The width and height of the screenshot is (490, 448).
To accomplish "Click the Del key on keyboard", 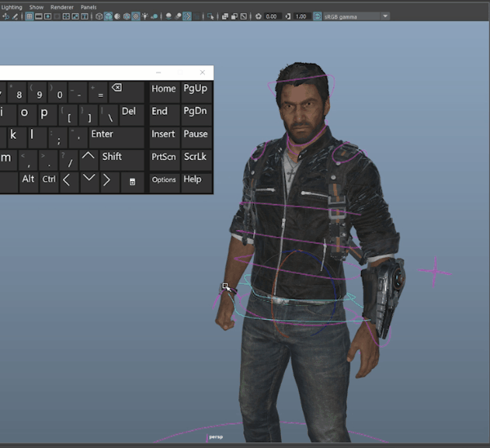I will pos(131,114).
